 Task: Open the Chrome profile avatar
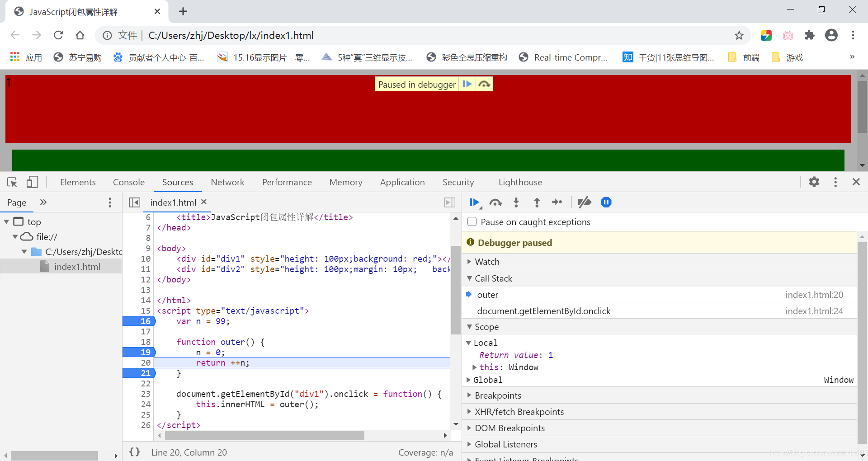[x=831, y=35]
